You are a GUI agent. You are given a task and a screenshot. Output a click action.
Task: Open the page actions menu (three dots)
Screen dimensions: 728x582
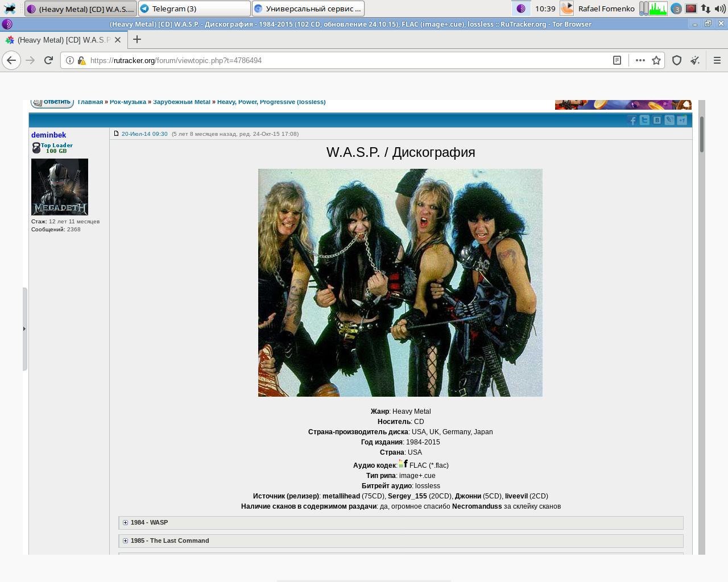click(x=640, y=60)
